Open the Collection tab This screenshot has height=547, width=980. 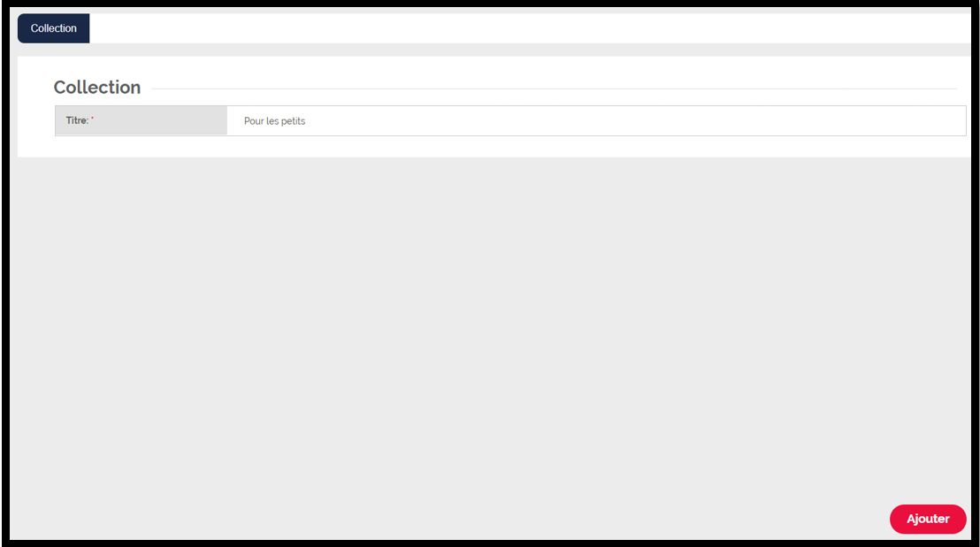[54, 28]
